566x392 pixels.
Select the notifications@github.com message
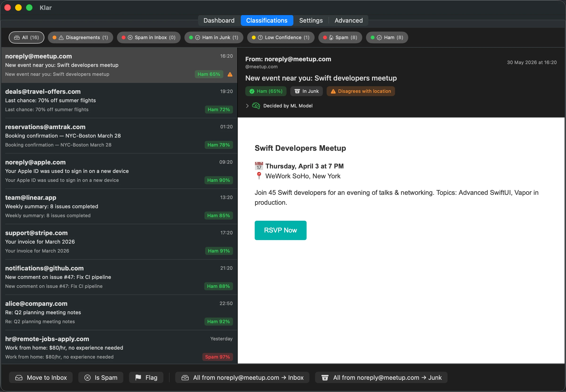119,277
